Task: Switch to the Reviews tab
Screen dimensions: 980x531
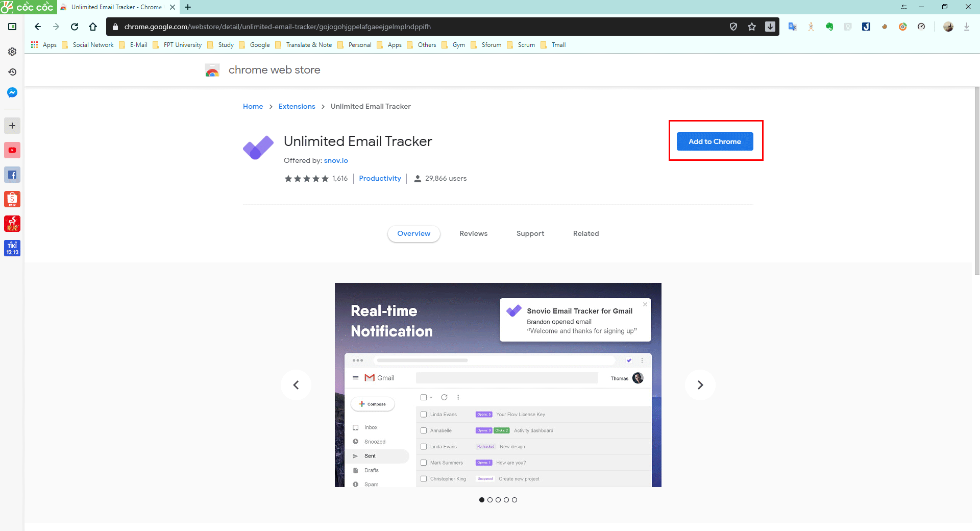Action: click(x=474, y=233)
